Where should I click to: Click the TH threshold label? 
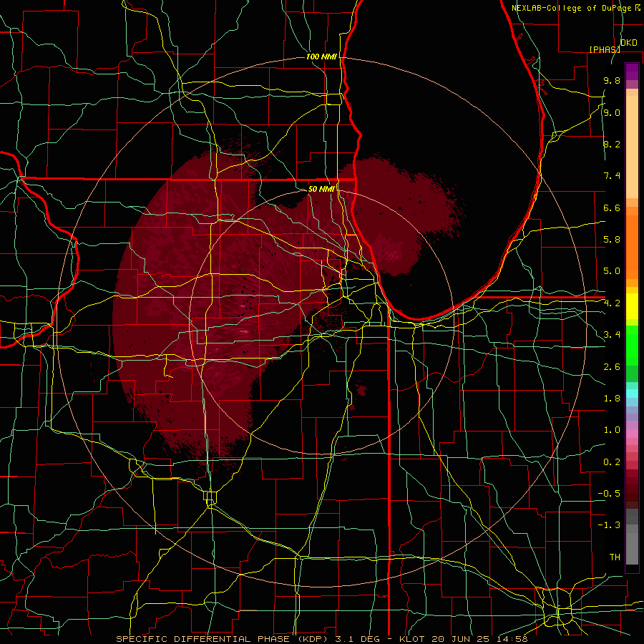click(615, 557)
